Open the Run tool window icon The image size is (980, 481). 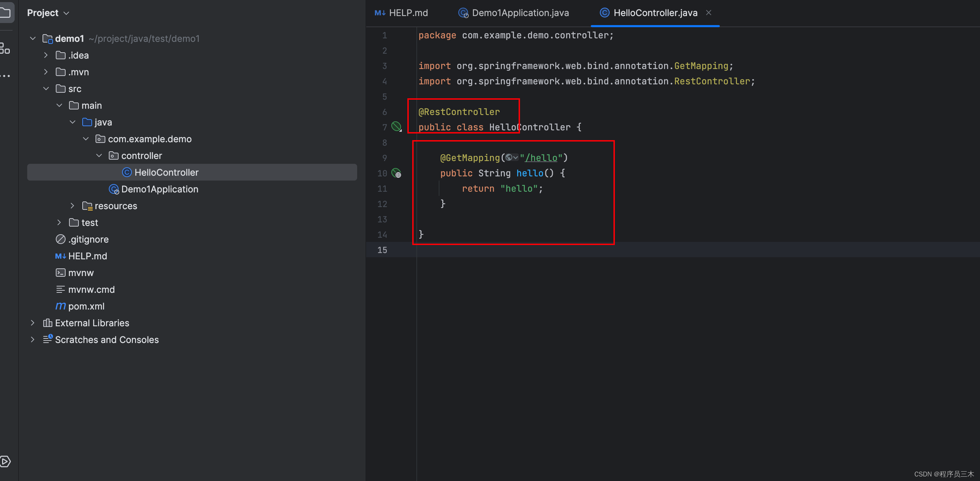(x=5, y=461)
